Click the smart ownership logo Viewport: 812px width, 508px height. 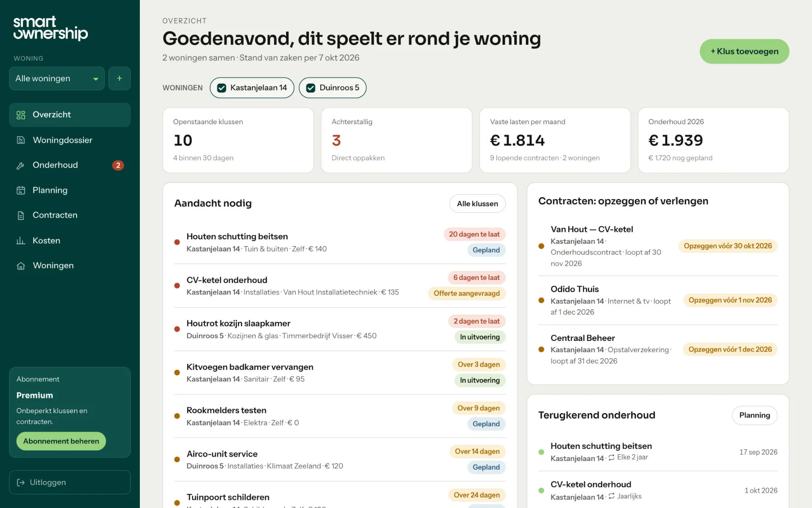pos(51,28)
